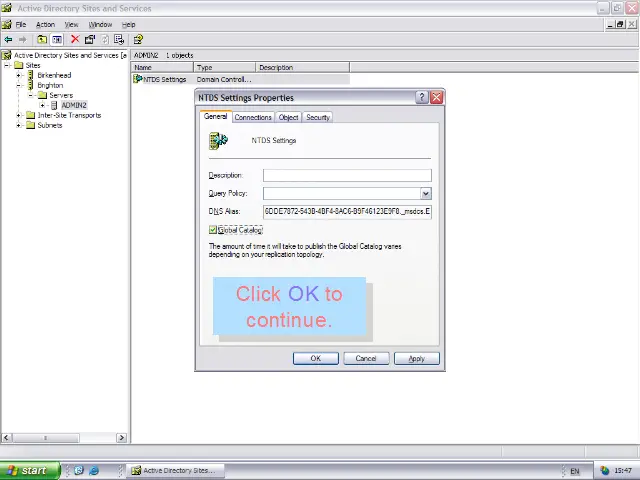
Task: Open the Help menu
Action: coord(129,24)
